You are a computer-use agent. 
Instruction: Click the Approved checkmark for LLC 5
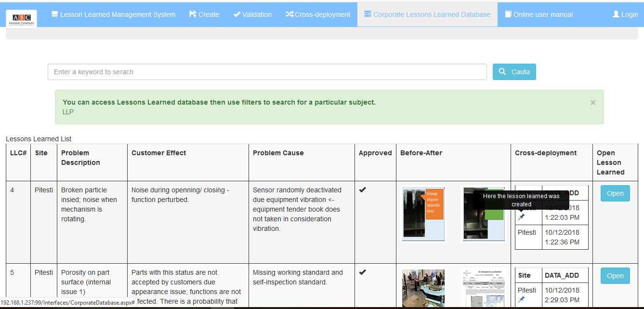tap(363, 271)
